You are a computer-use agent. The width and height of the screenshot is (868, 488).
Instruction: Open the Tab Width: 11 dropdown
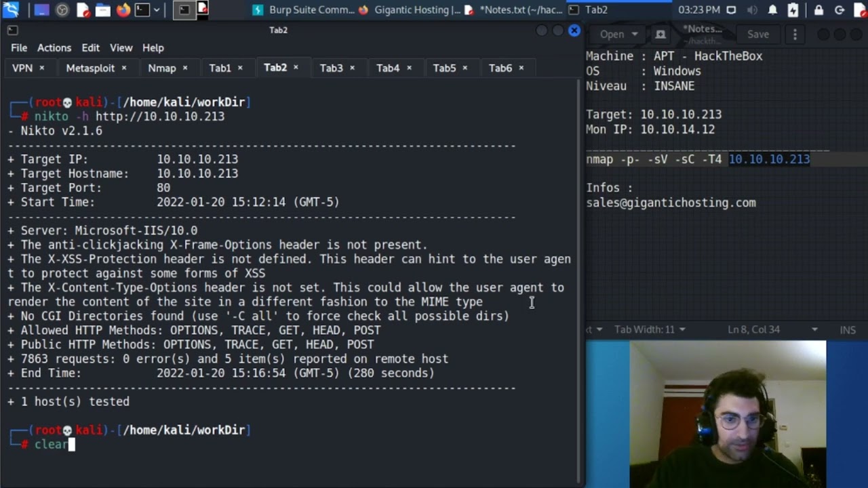click(x=650, y=329)
